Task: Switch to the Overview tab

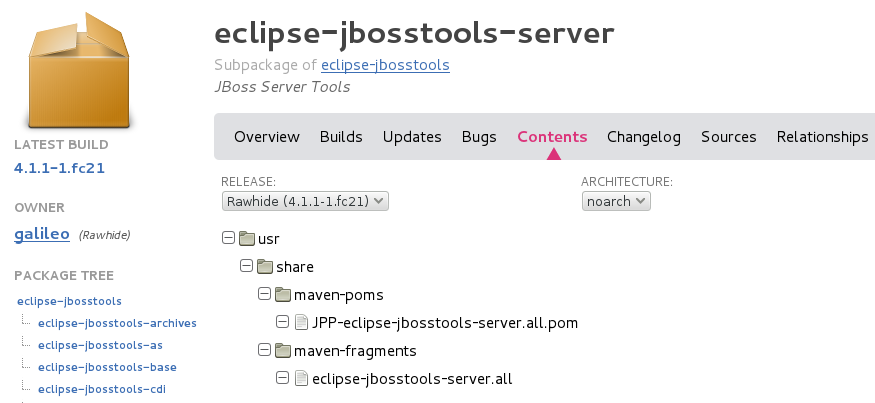Action: (x=267, y=137)
